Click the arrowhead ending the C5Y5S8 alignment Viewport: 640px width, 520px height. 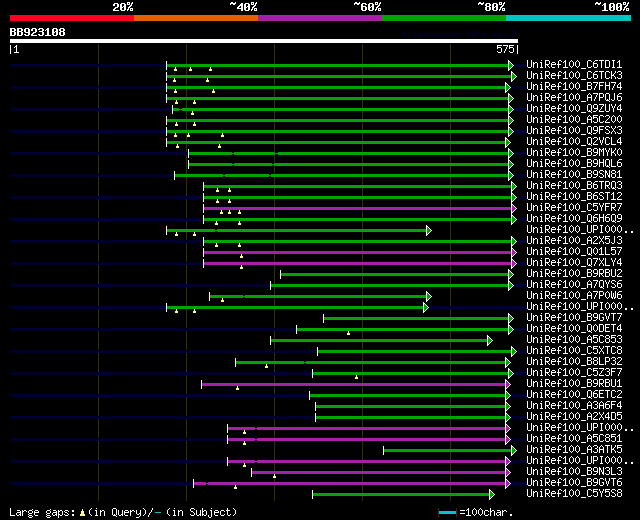click(492, 495)
